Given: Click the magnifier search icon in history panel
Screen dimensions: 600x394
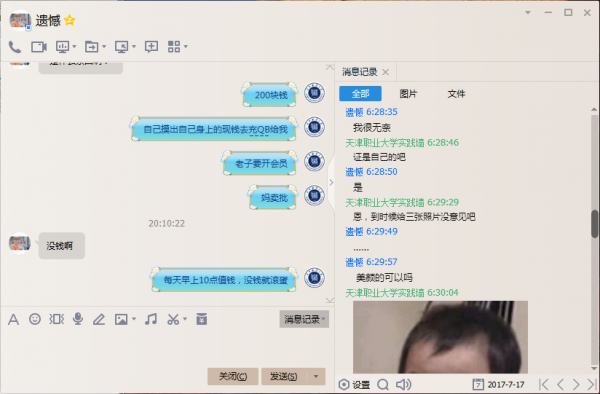Looking at the screenshot, I should (x=383, y=384).
